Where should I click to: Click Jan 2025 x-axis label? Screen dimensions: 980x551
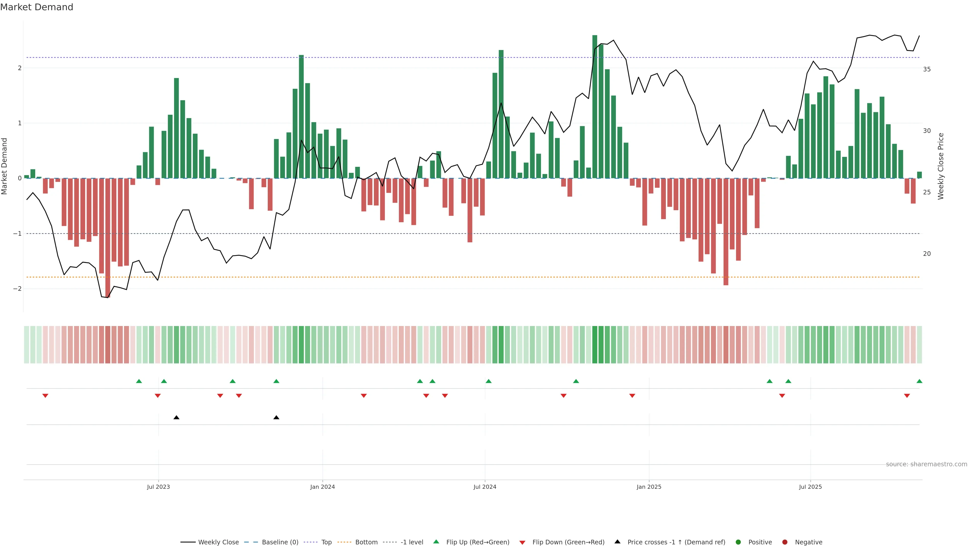point(649,487)
